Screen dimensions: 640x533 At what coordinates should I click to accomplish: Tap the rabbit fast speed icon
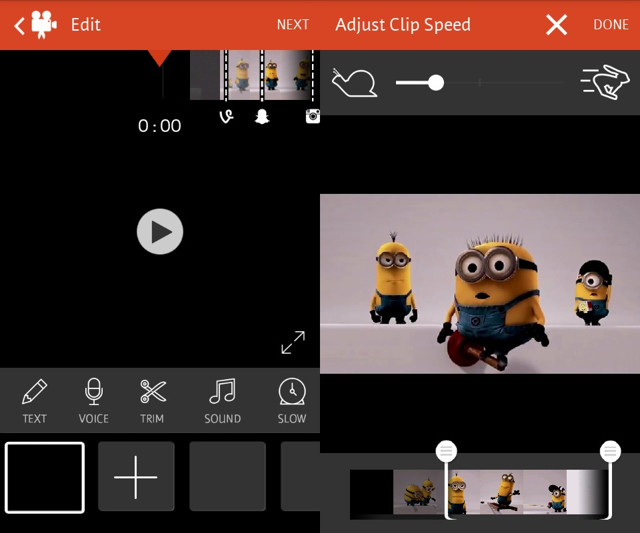(x=606, y=82)
